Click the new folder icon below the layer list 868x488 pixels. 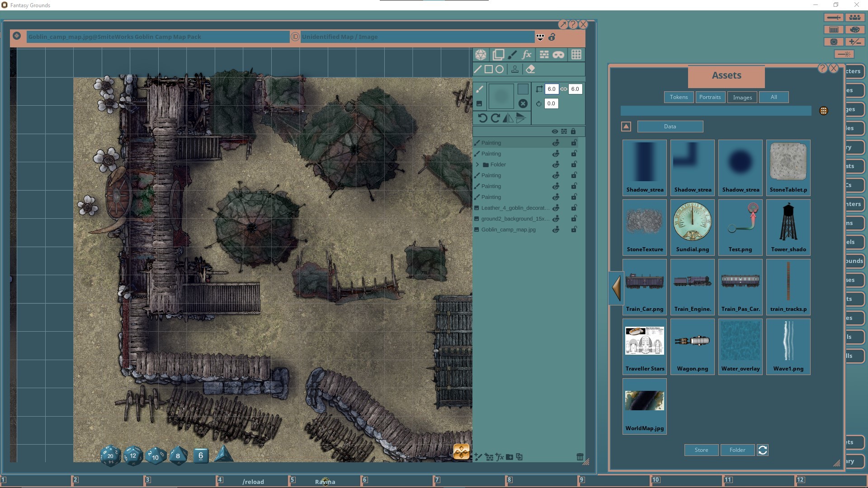[509, 457]
